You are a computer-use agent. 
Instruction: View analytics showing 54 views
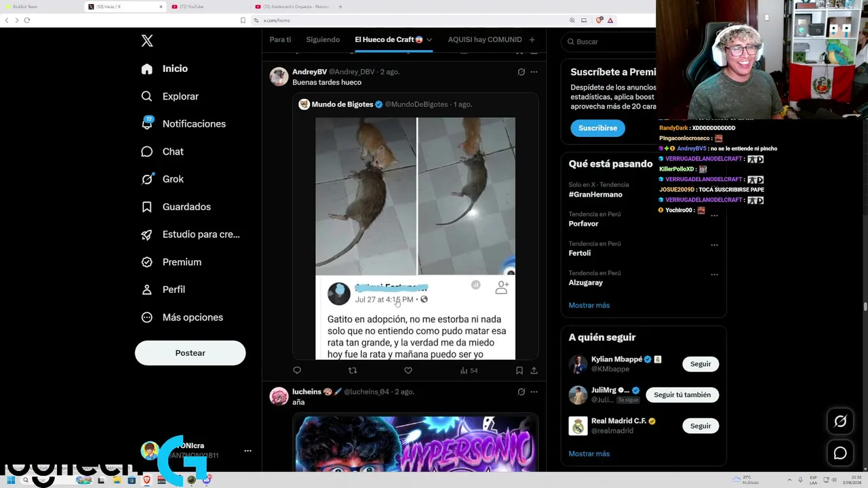(x=469, y=371)
